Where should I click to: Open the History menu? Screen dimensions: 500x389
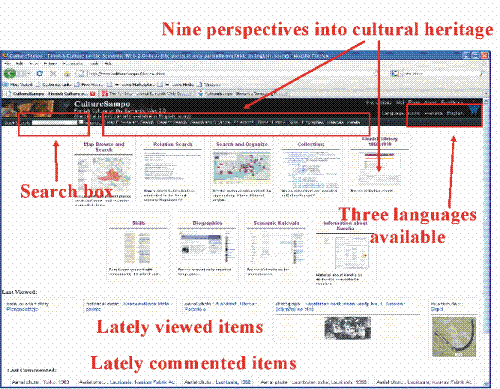click(x=51, y=63)
